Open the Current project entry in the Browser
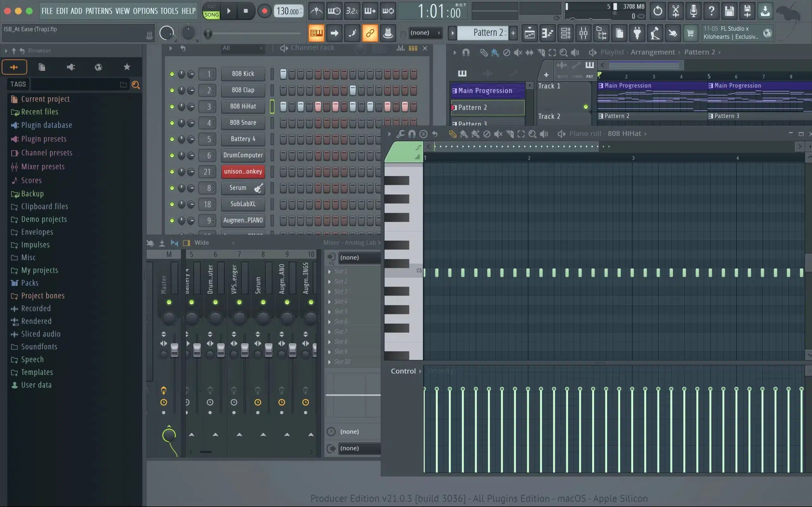 click(x=45, y=99)
